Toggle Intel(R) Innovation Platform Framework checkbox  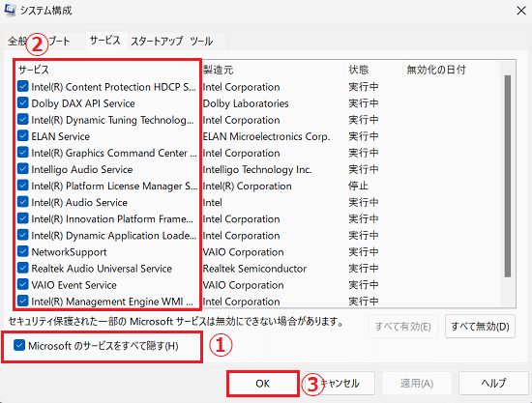(23, 218)
